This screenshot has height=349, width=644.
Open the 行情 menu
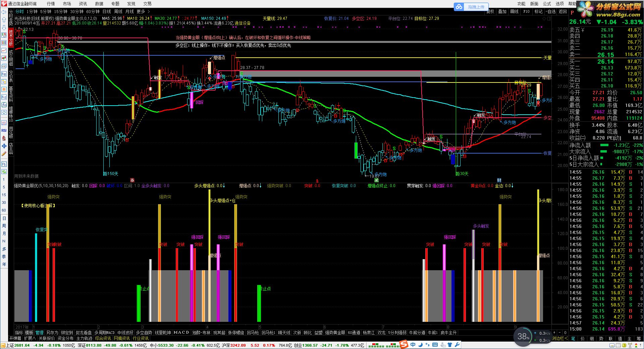(51, 4)
